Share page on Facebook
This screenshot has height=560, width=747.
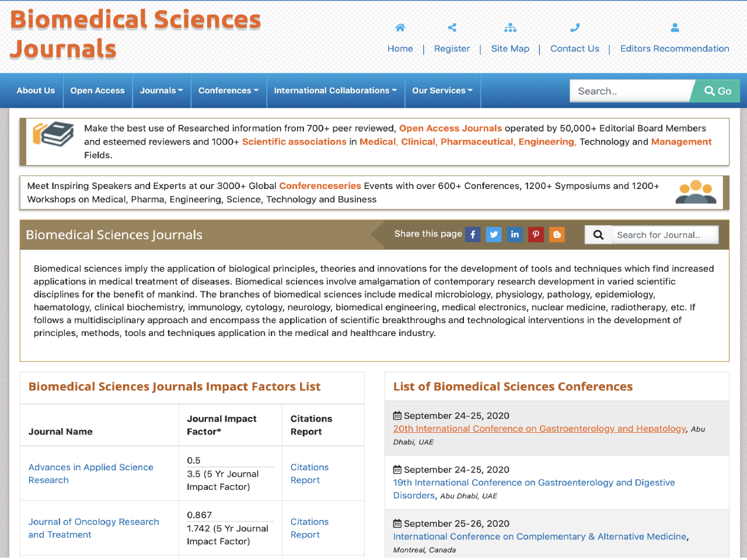(473, 235)
